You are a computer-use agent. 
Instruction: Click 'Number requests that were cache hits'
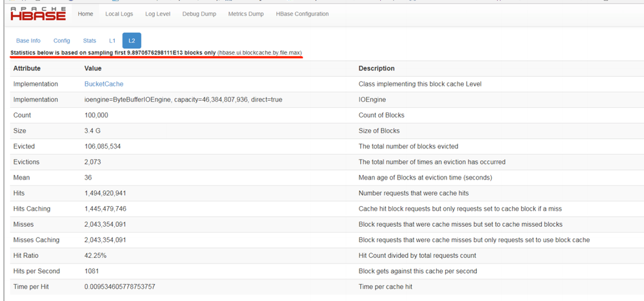pos(414,193)
